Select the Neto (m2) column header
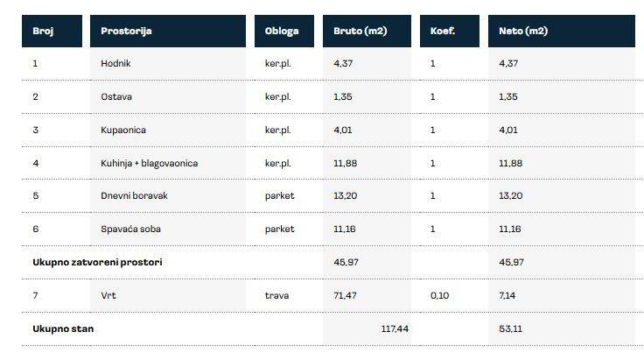 (x=523, y=32)
